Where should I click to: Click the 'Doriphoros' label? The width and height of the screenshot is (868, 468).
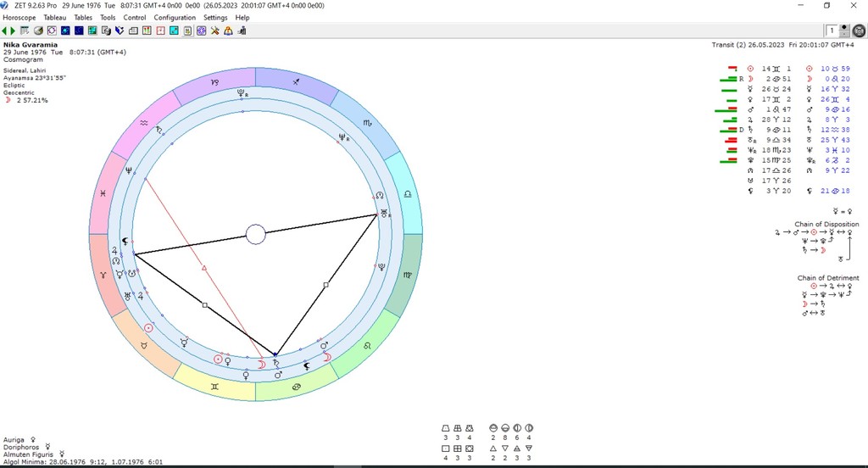coord(21,447)
